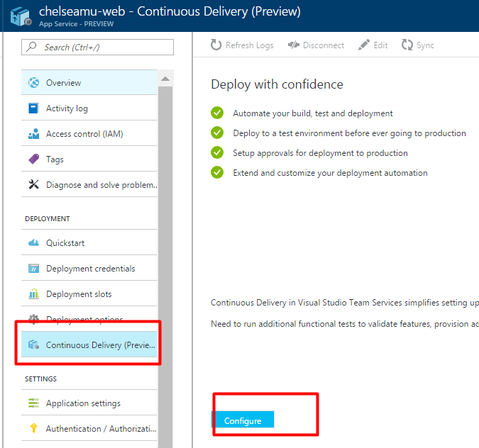Select Continuous Delivery (Preview) item
The height and width of the screenshot is (448, 479).
89,345
